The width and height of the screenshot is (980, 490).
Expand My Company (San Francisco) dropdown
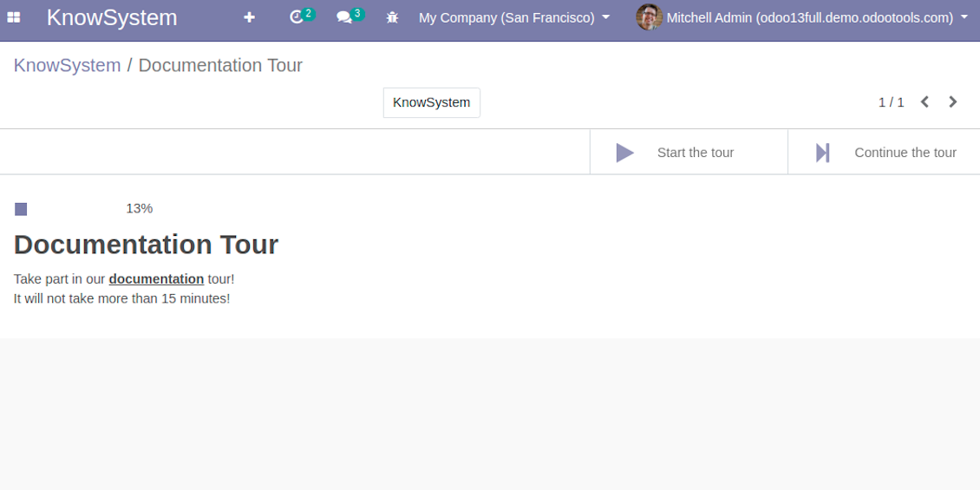point(514,17)
